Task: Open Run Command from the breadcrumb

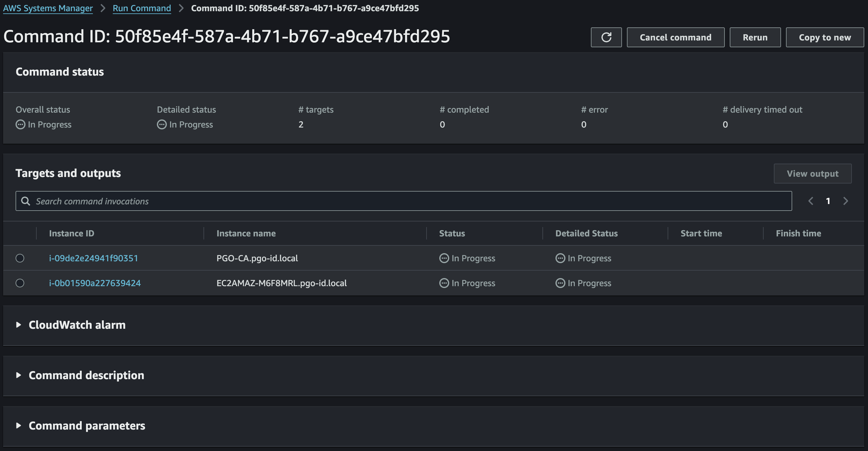Action: pyautogui.click(x=142, y=8)
